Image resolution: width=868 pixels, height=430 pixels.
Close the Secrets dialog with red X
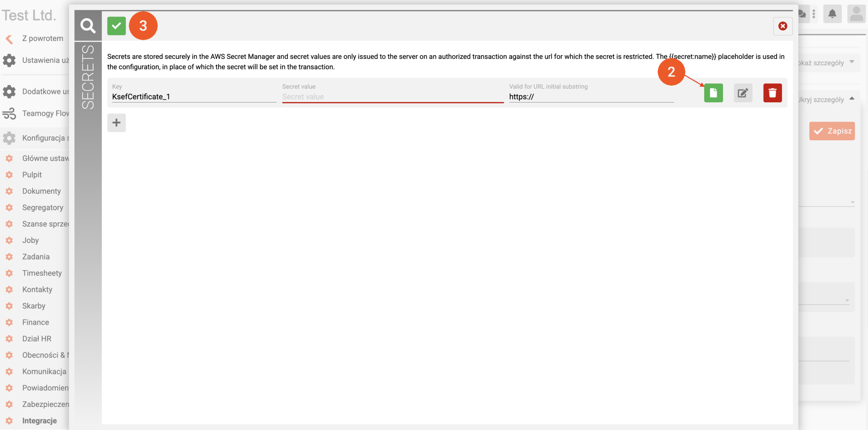(782, 26)
